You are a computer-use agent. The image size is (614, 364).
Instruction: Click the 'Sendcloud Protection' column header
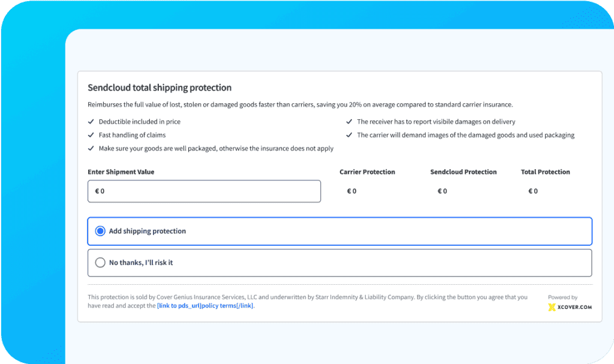[x=463, y=172]
